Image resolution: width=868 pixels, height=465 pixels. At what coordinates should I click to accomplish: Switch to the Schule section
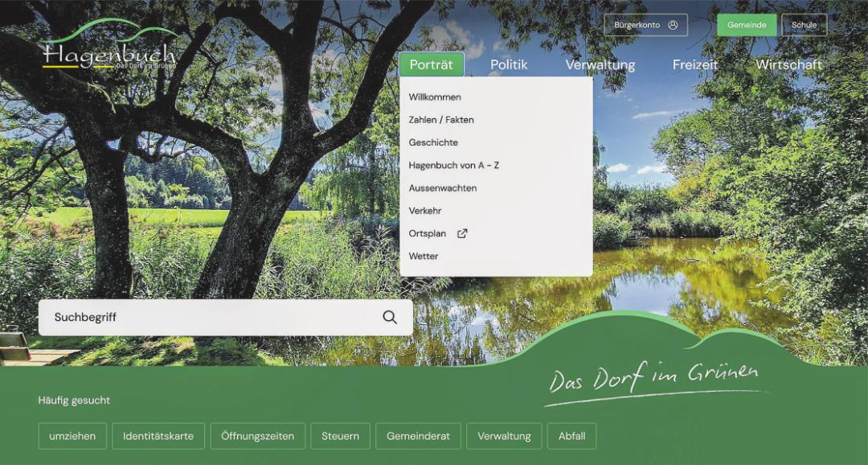tap(804, 25)
